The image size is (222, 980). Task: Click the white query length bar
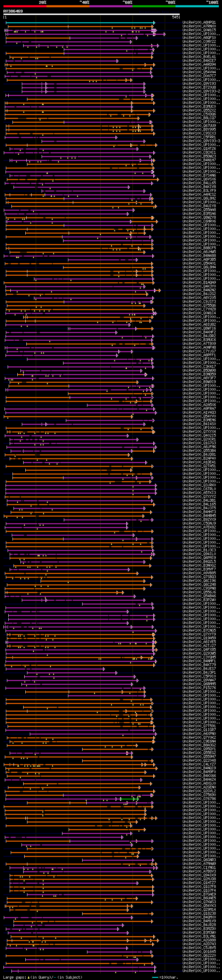[92, 15]
